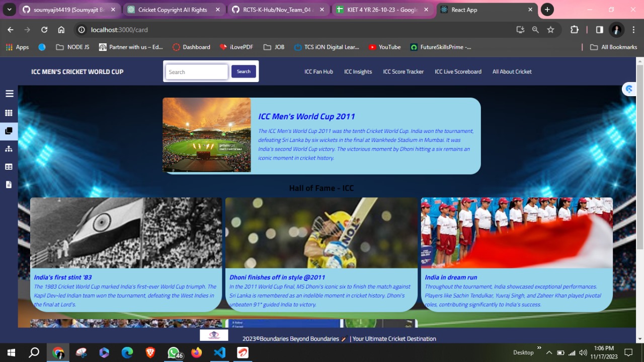The height and width of the screenshot is (362, 644).
Task: Expand the tab search dropdown arrow
Action: tap(9, 10)
